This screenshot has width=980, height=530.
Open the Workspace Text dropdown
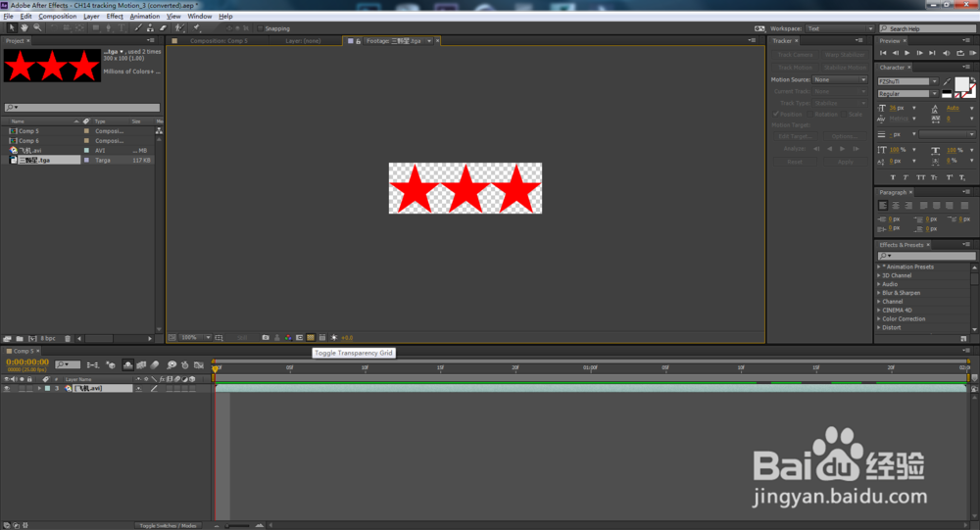[840, 28]
